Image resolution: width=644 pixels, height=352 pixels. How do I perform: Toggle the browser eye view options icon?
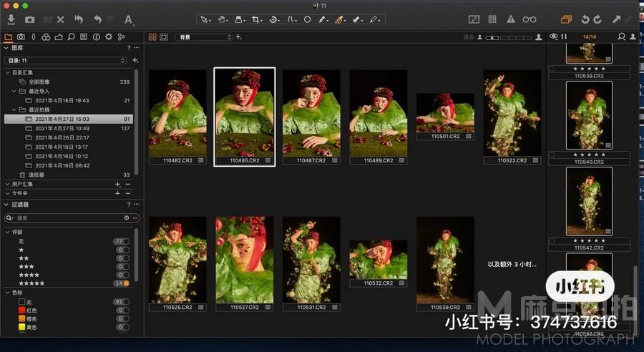click(x=554, y=36)
